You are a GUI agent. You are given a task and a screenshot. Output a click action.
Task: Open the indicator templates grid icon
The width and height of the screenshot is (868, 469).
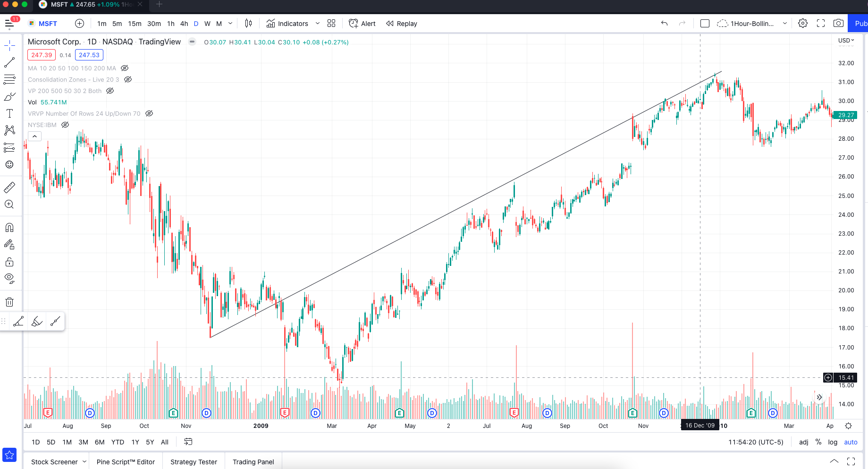(x=331, y=23)
